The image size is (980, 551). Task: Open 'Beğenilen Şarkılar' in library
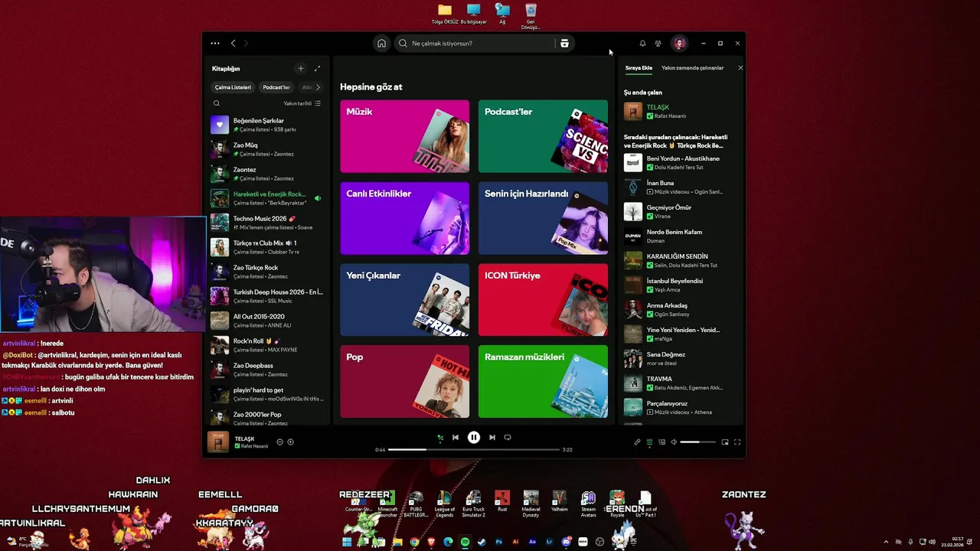click(267, 125)
